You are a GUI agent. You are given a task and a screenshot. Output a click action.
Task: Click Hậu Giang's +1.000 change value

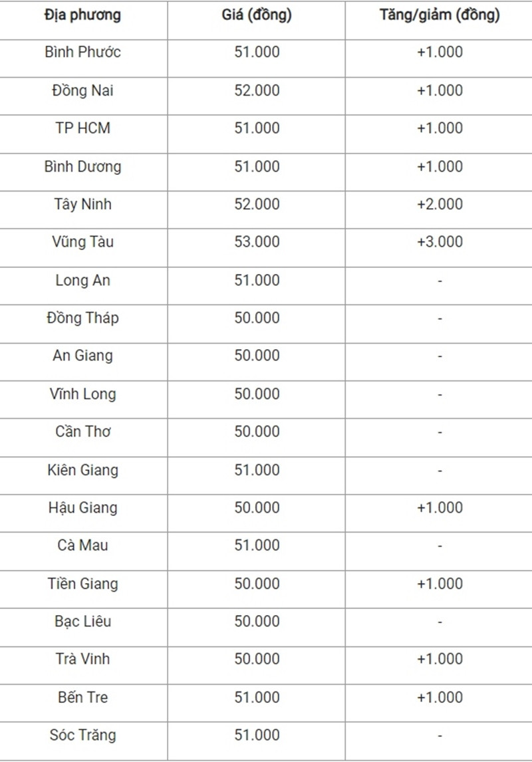tap(440, 508)
